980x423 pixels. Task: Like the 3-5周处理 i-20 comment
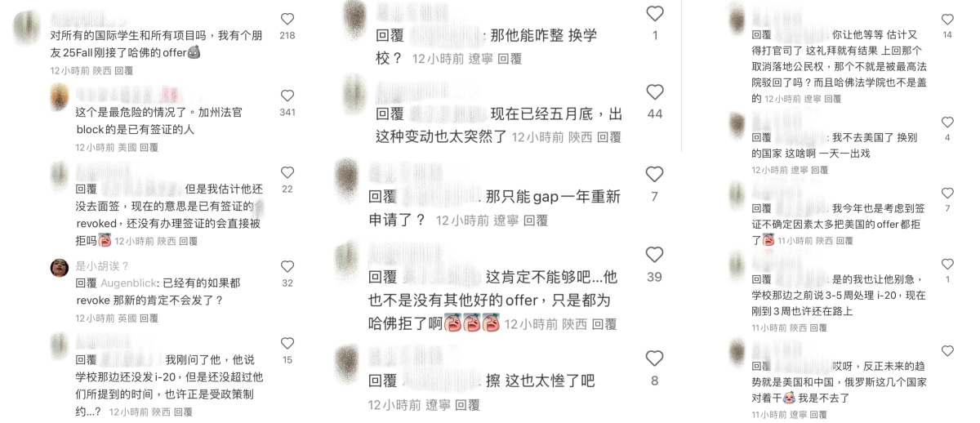pyautogui.click(x=947, y=265)
